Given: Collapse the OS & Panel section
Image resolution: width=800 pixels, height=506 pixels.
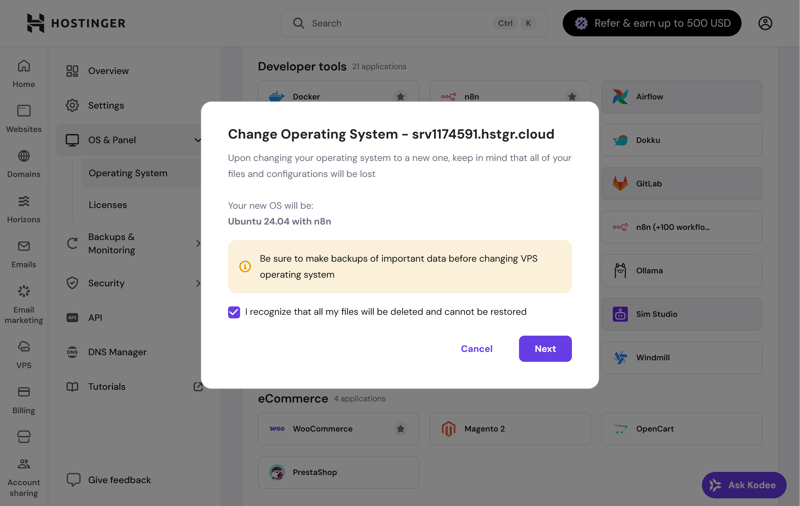Looking at the screenshot, I should [197, 140].
